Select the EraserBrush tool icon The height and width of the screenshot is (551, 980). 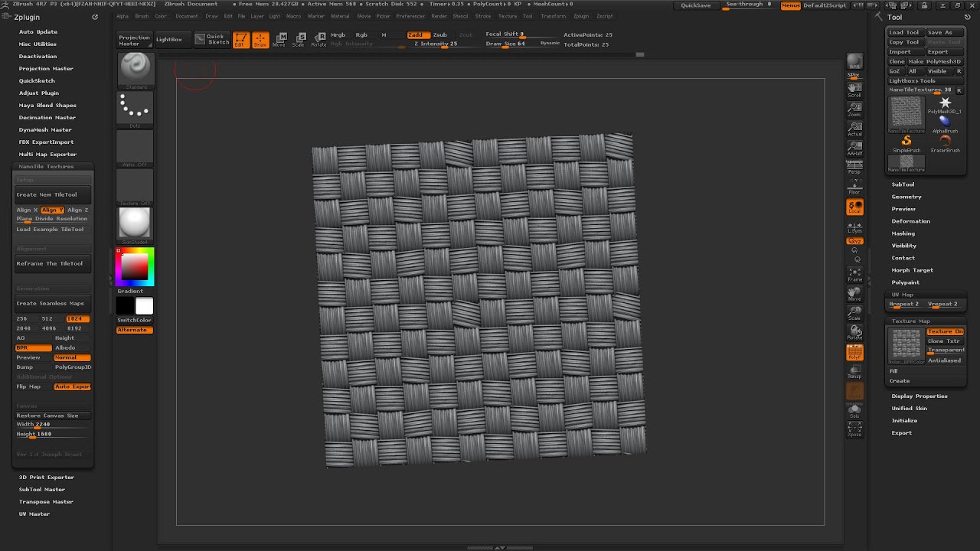click(945, 143)
